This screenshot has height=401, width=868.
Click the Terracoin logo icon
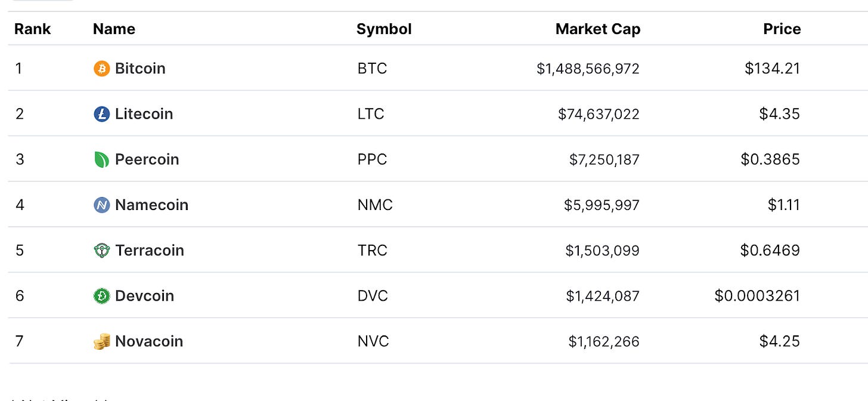(x=102, y=250)
